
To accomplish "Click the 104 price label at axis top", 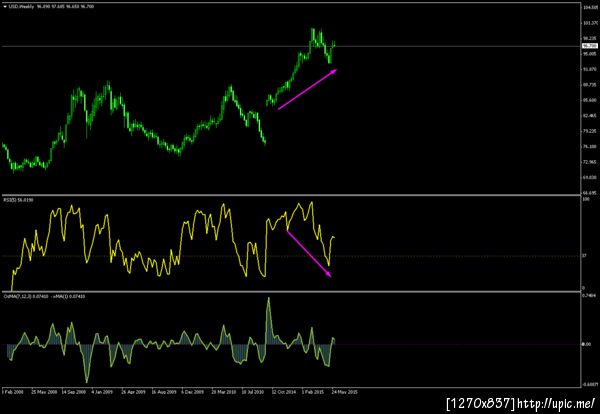I will pyautogui.click(x=590, y=7).
